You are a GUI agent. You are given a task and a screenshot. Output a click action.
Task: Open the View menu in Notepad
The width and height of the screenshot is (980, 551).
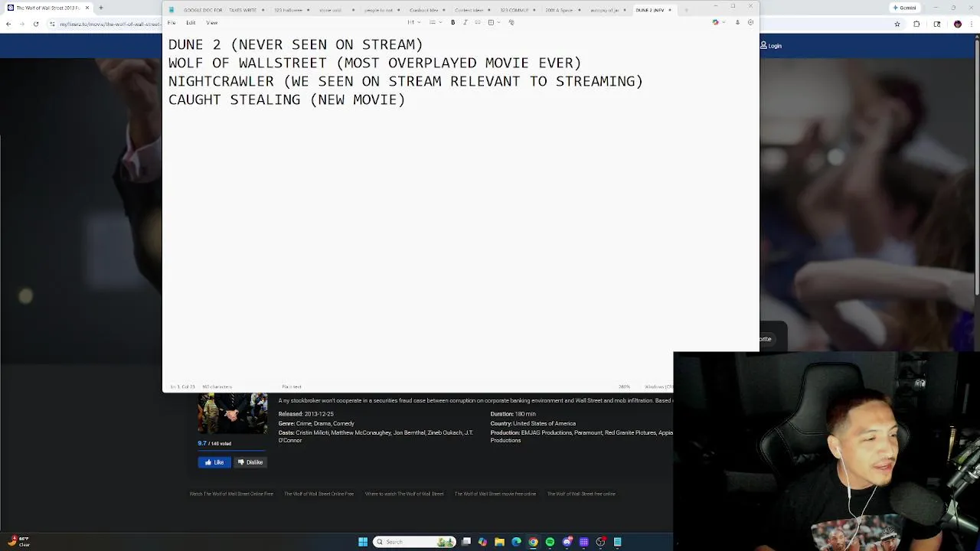click(x=212, y=22)
